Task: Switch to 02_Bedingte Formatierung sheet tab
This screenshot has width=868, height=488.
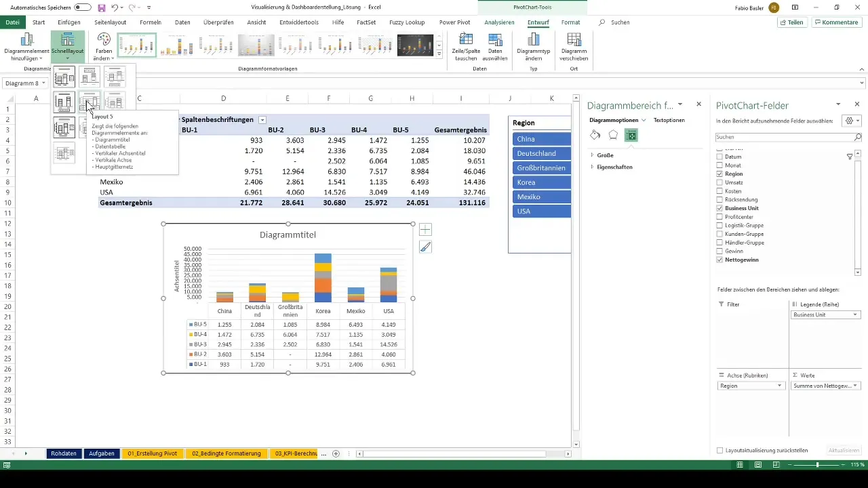Action: point(226,453)
